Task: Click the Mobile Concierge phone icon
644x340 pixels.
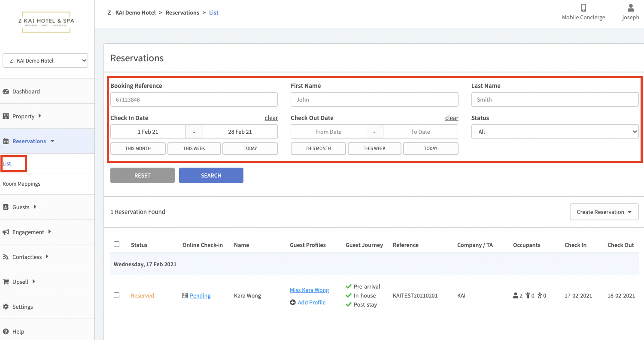Action: click(583, 8)
